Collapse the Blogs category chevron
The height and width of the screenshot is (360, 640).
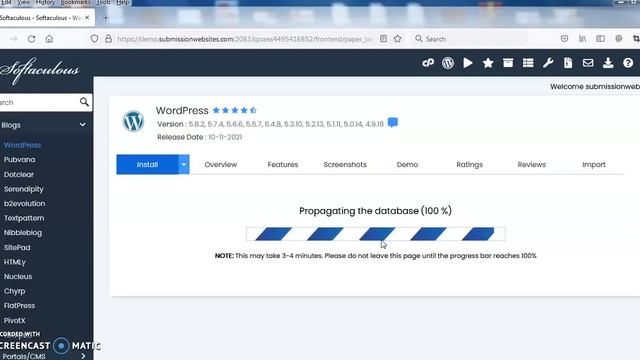click(x=82, y=125)
